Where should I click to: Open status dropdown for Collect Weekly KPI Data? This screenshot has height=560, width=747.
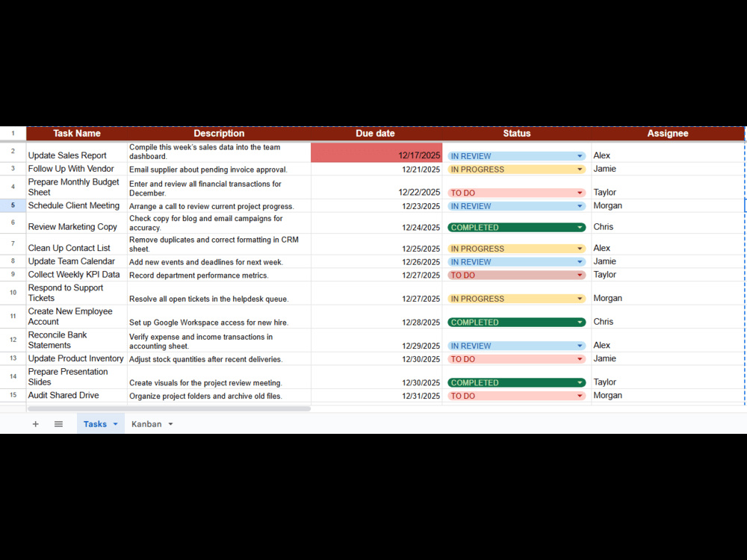tap(580, 276)
